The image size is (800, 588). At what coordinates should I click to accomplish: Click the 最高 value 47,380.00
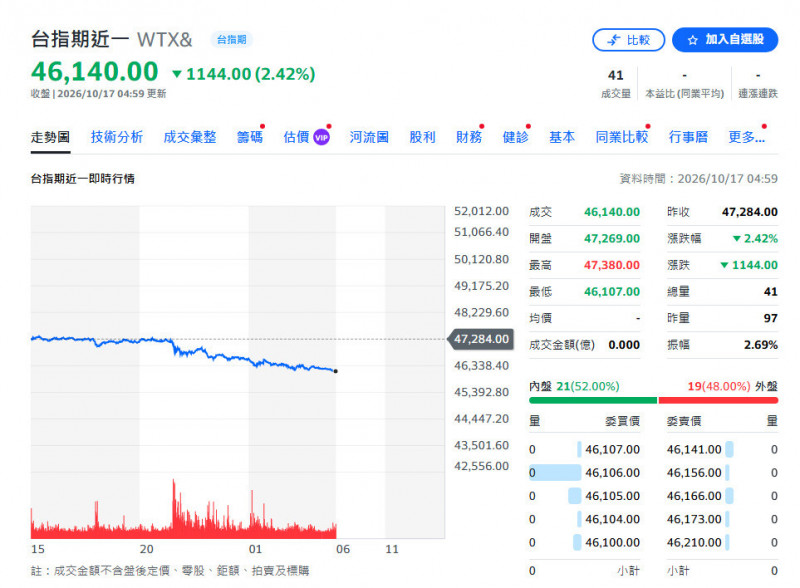click(612, 265)
